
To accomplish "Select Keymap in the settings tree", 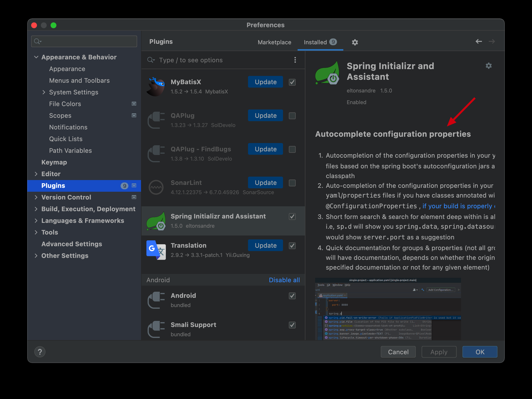I will 54,162.
